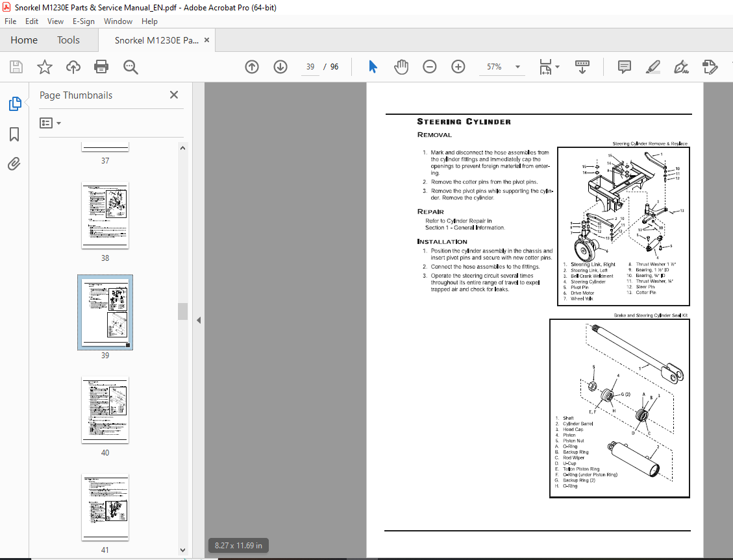Open the View menu
This screenshot has height=560, width=733.
55,21
